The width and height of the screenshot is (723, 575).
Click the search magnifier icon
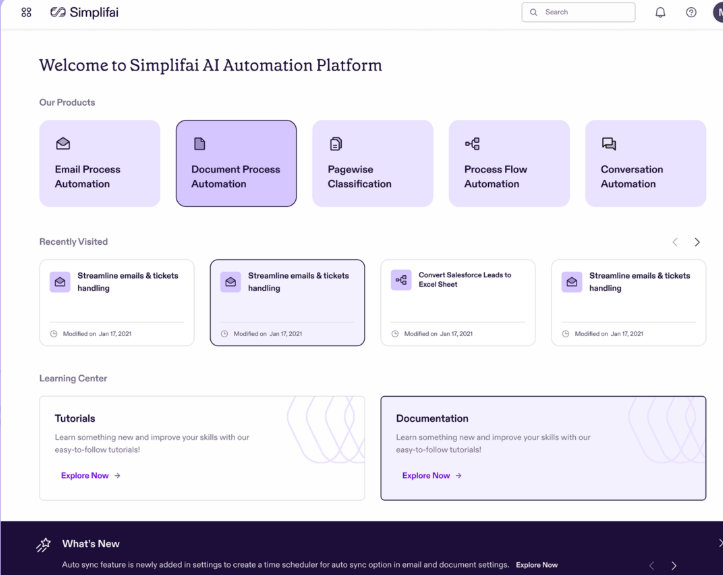[533, 12]
